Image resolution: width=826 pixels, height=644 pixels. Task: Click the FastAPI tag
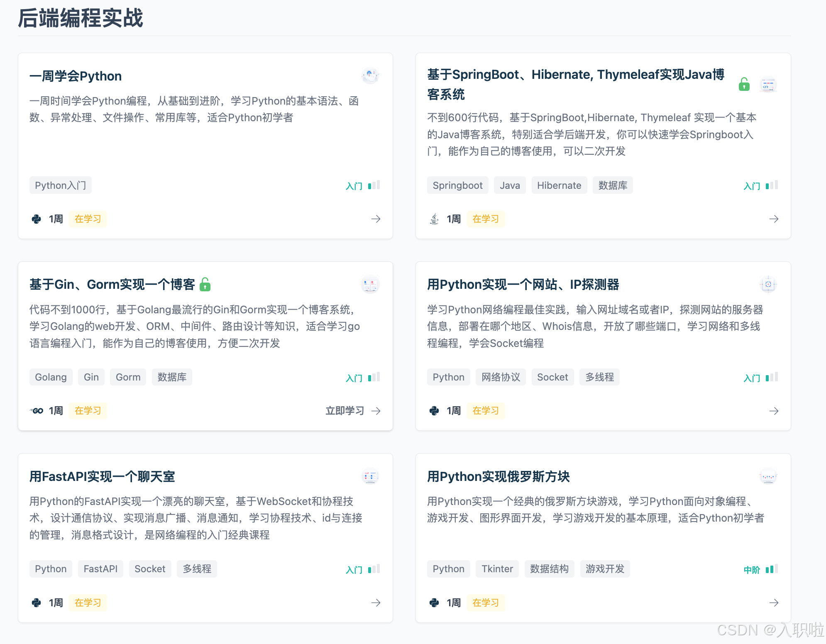(x=100, y=568)
